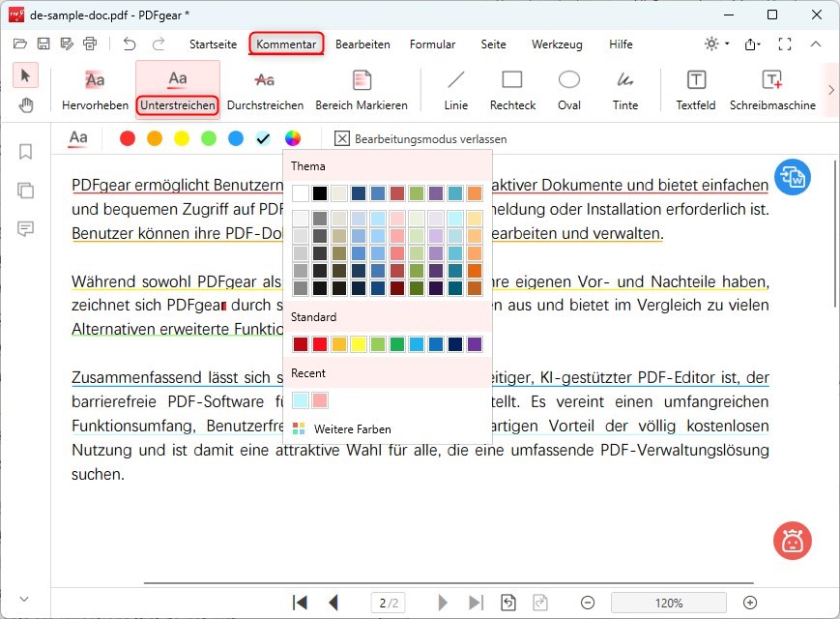Viewport: 840px width, 619px height.
Task: Pick the orange underline color circle
Action: coord(155,138)
